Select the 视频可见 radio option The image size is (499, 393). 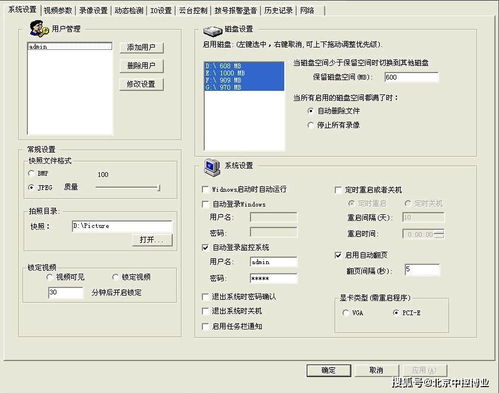(50, 277)
